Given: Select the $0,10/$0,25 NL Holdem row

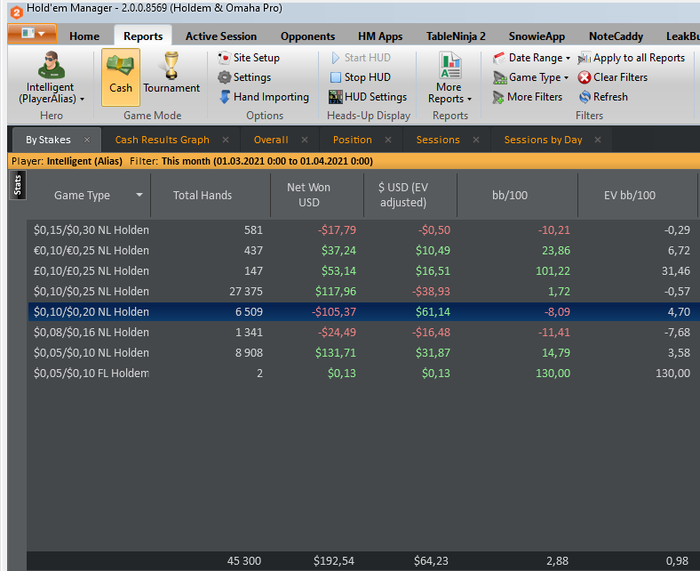Looking at the screenshot, I should [363, 292].
